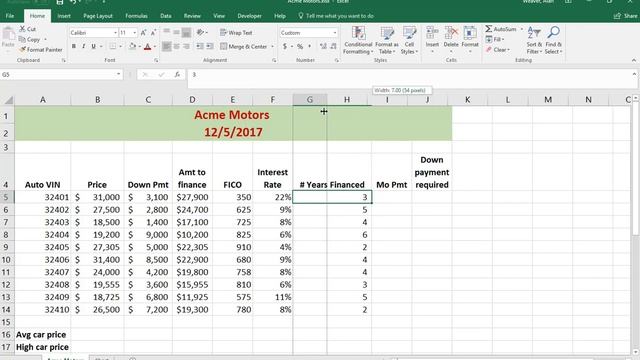Apply accounting dollar sign format
This screenshot has width=640, height=360.
[x=284, y=47]
